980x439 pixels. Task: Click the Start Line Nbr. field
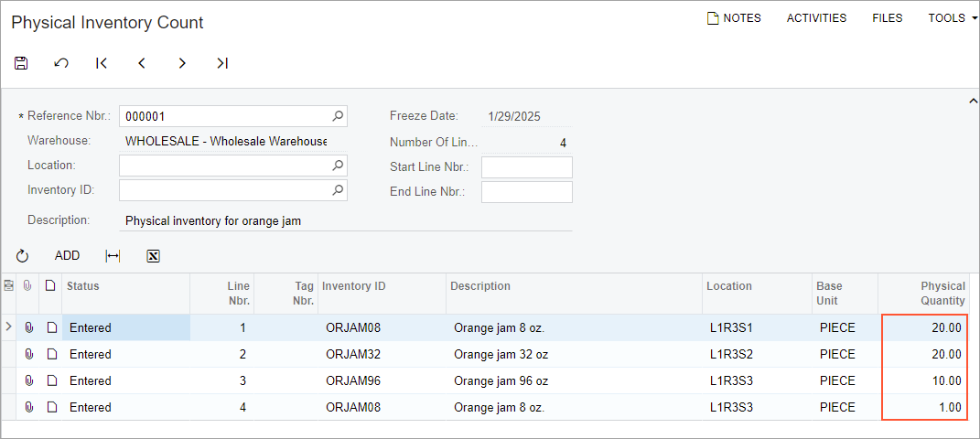[526, 167]
